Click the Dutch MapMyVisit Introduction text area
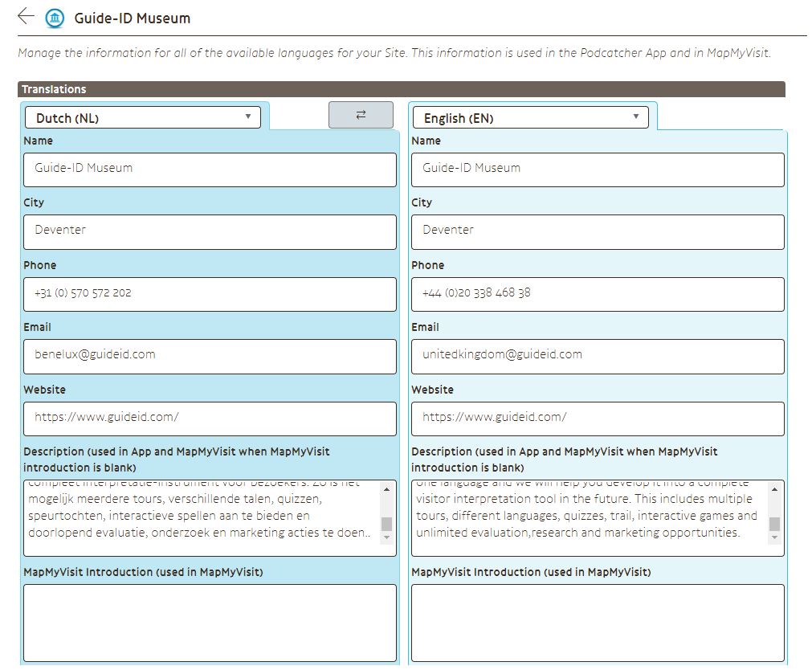Viewport: 812px width, 670px height. click(x=210, y=623)
